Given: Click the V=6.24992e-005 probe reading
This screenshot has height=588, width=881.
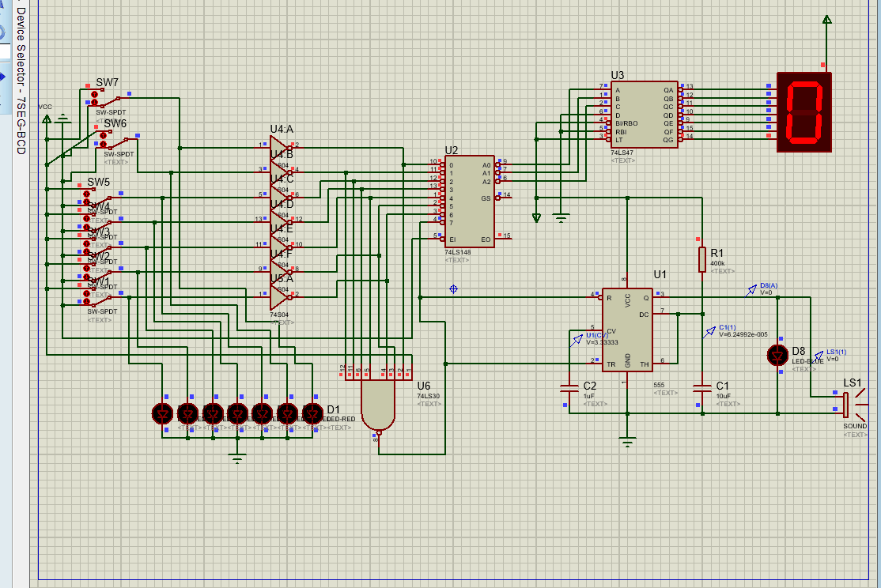Looking at the screenshot, I should coord(743,335).
